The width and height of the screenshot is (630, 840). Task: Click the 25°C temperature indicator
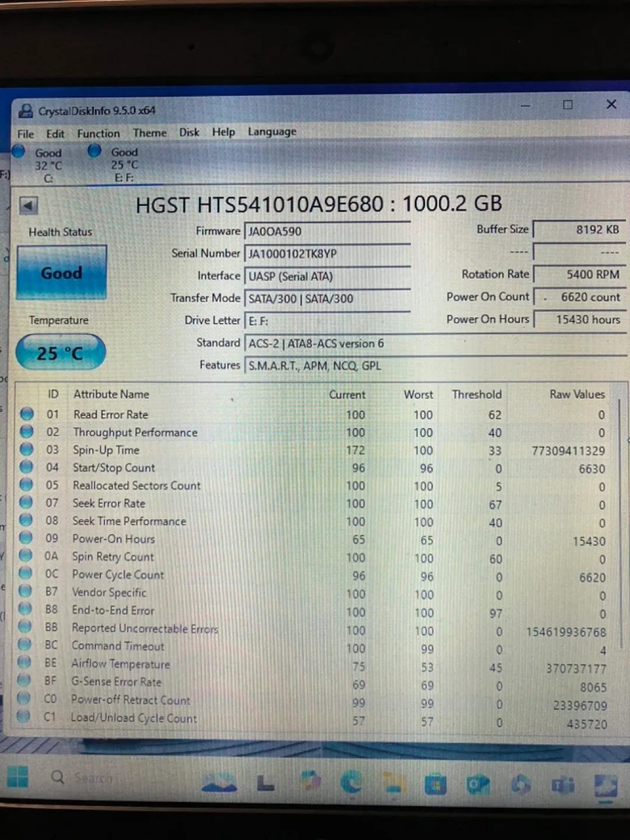60,352
